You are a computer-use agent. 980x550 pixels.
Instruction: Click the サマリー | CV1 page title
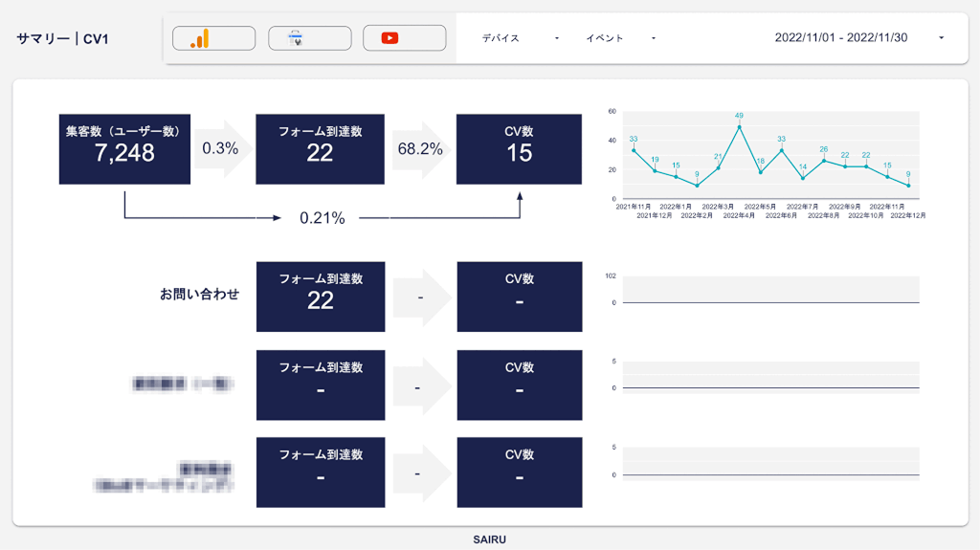point(62,39)
